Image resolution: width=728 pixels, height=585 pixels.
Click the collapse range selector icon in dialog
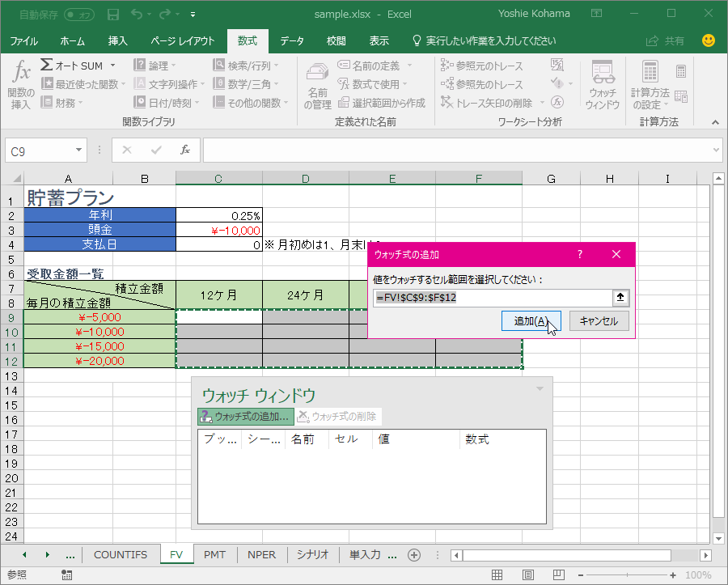[x=620, y=298]
